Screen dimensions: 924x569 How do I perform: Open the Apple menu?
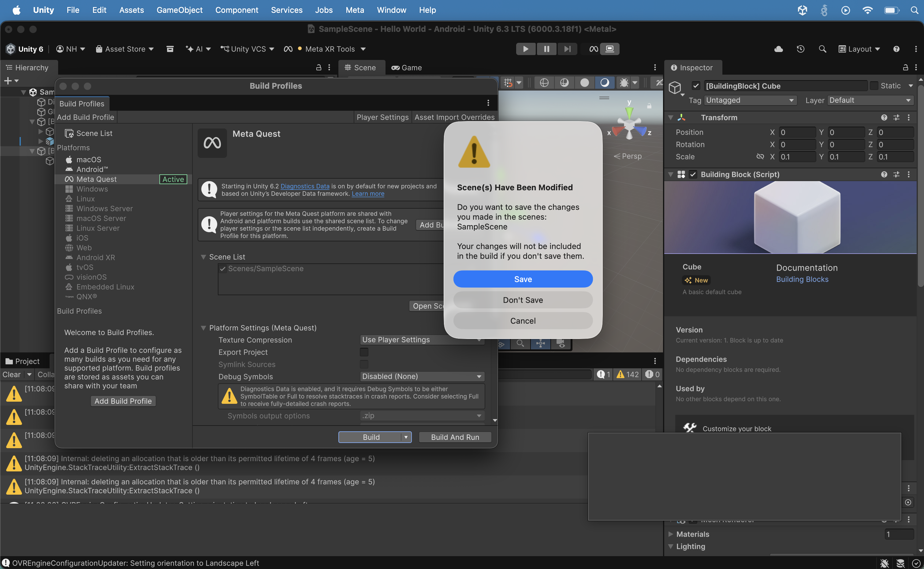pos(17,10)
